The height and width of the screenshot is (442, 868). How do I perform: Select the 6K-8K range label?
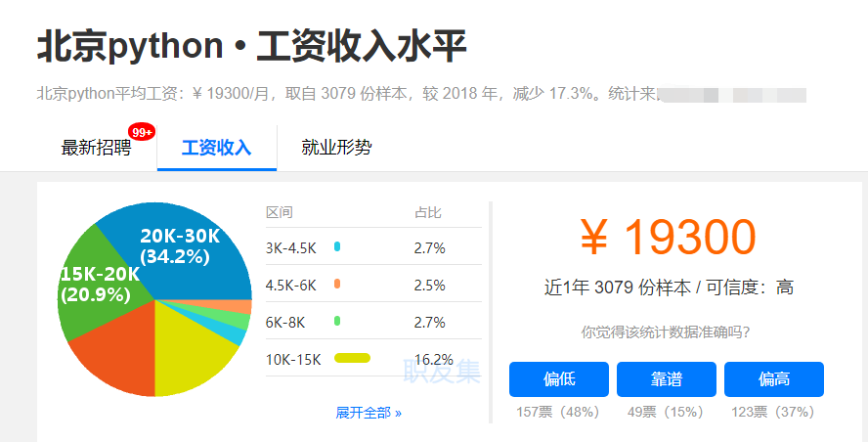click(285, 323)
